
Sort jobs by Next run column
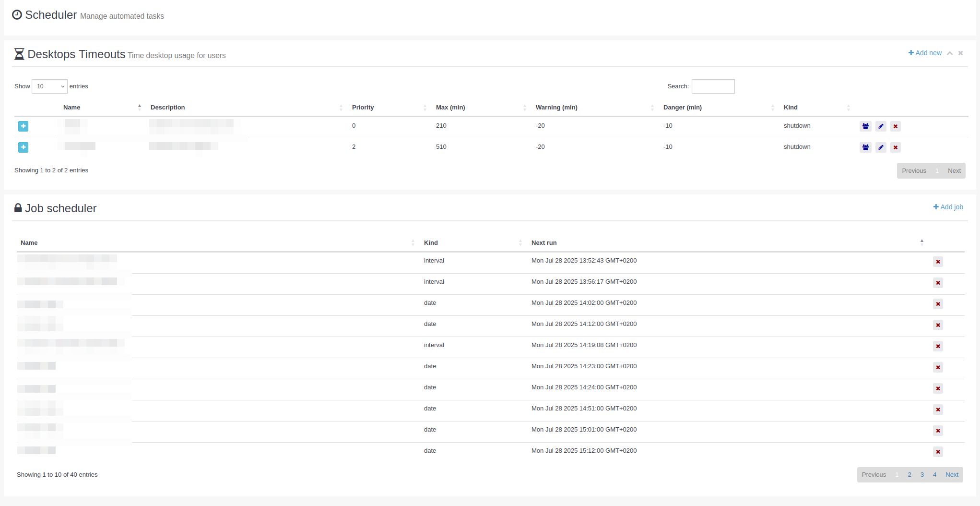point(544,243)
